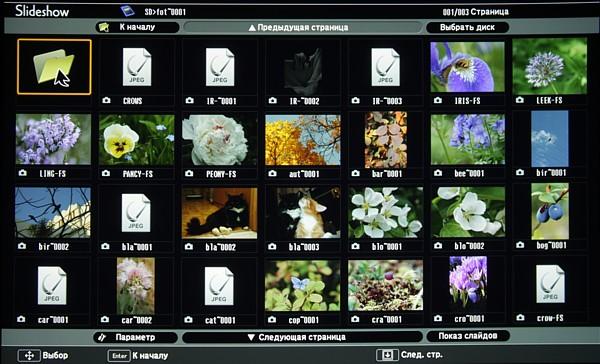Click the След. стр. label
Image resolution: width=600 pixels, height=364 pixels.
422,355
